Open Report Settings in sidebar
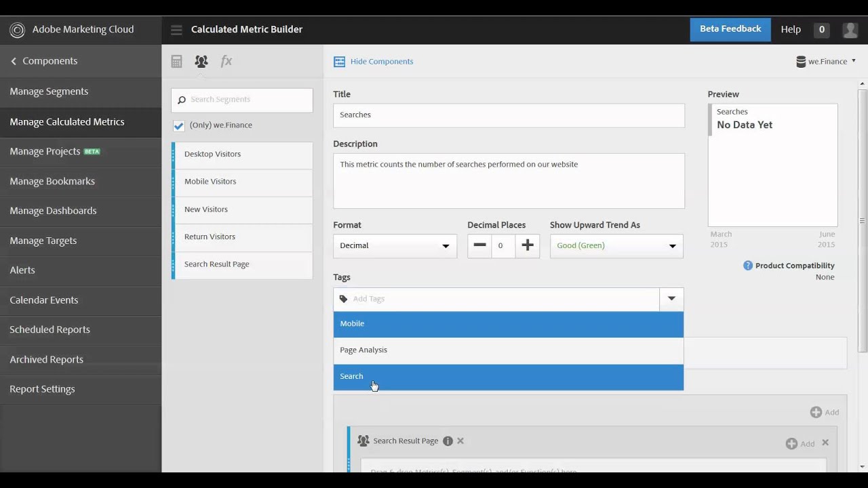The image size is (868, 488). click(x=81, y=389)
